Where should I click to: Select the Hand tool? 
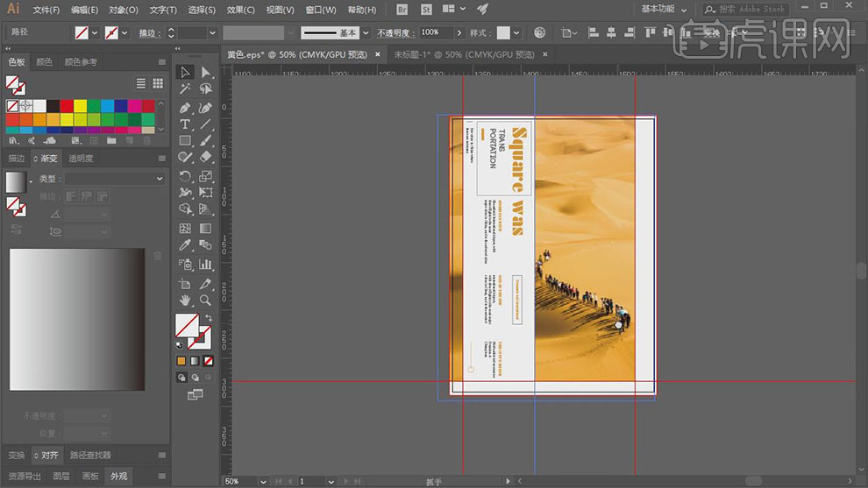[x=185, y=301]
